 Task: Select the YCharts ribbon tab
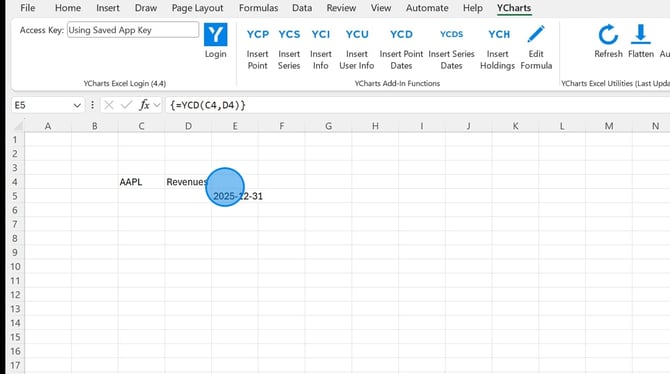tap(514, 8)
